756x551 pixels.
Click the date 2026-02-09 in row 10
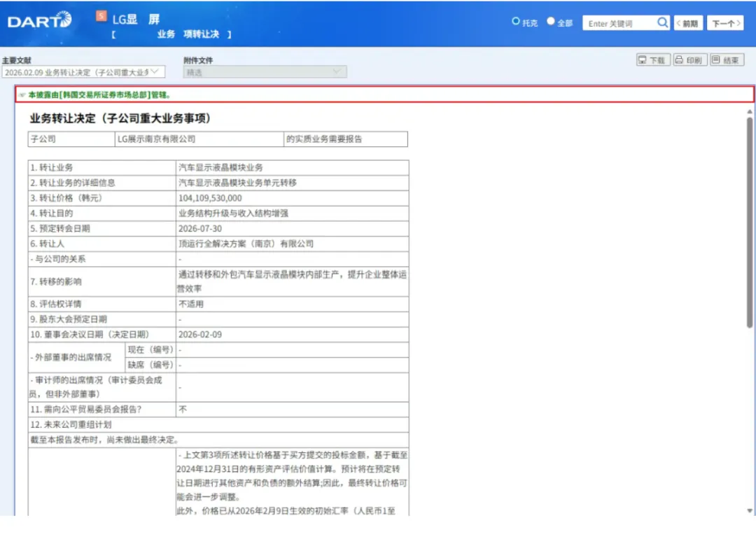pyautogui.click(x=200, y=335)
